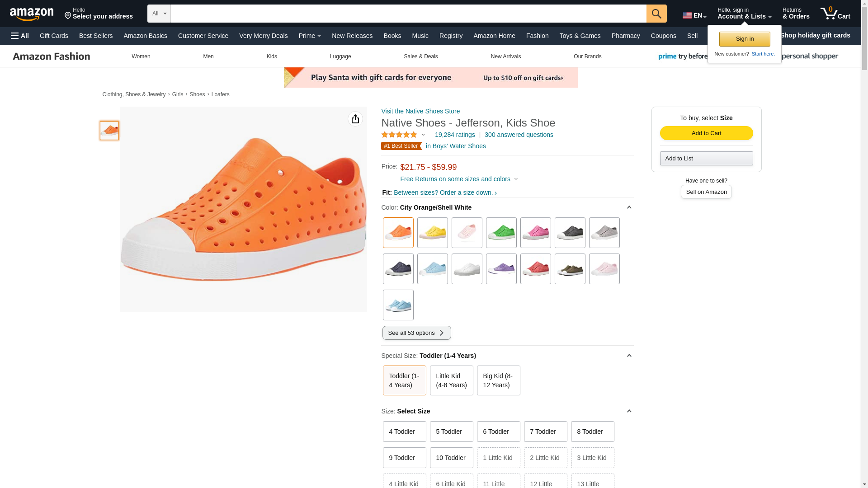Click the search magnifying glass button
This screenshot has width=868, height=488.
click(x=656, y=14)
